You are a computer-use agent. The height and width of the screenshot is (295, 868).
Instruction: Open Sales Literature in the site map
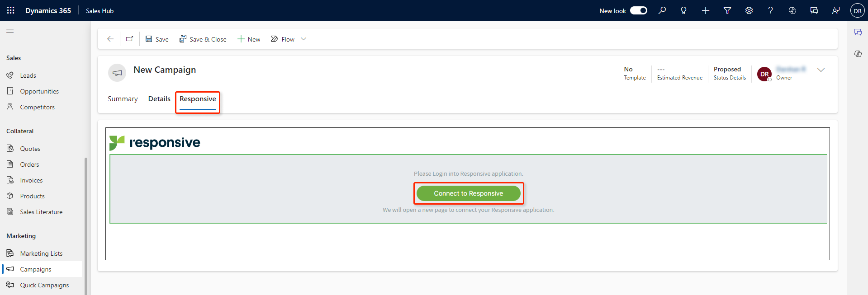[41, 212]
